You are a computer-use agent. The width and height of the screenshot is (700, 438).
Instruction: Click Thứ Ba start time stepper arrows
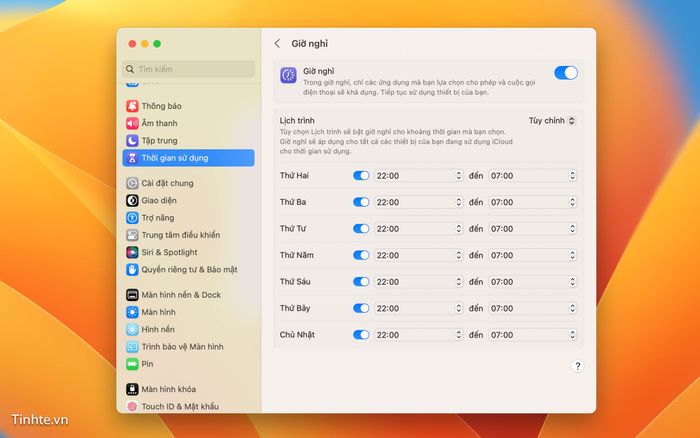point(458,202)
